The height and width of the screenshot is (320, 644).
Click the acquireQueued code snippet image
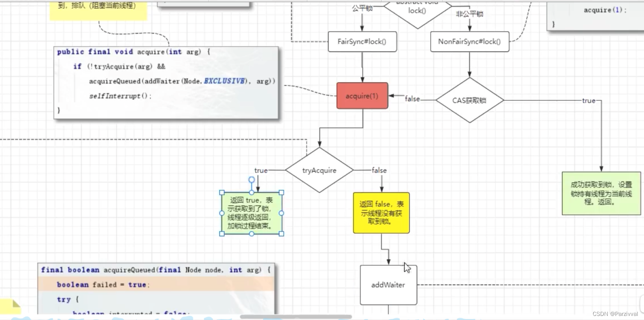pos(157,289)
